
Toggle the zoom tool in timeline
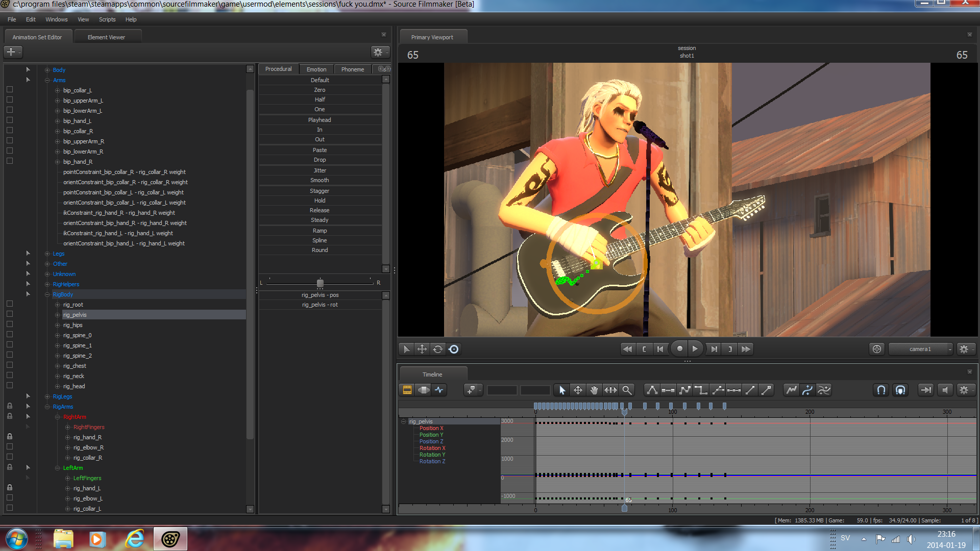tap(627, 390)
